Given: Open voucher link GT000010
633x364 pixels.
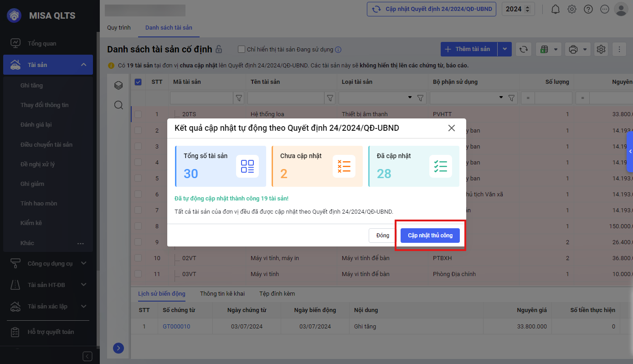Looking at the screenshot, I should coord(176,327).
